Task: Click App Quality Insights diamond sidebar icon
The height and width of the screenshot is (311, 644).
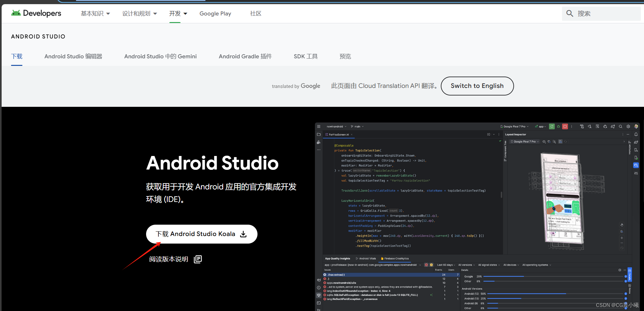Action: (319, 295)
